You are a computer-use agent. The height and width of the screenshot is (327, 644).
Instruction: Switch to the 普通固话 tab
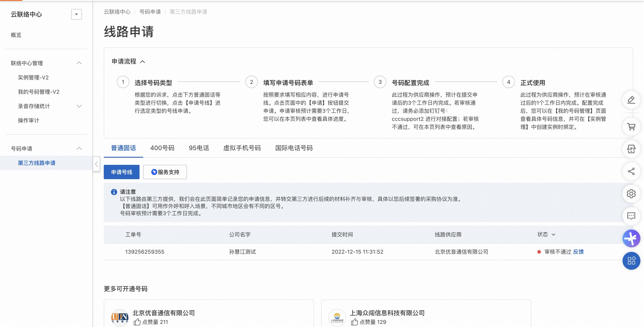tap(123, 148)
